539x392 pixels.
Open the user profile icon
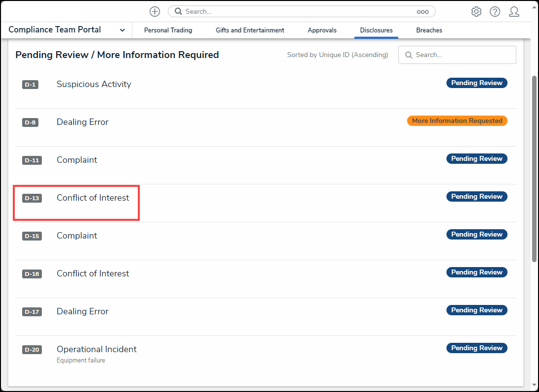click(x=514, y=12)
